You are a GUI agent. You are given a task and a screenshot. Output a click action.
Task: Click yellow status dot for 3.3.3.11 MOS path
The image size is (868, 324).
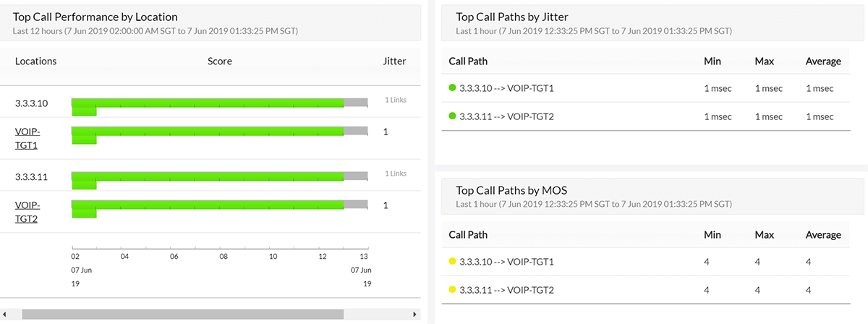(453, 289)
